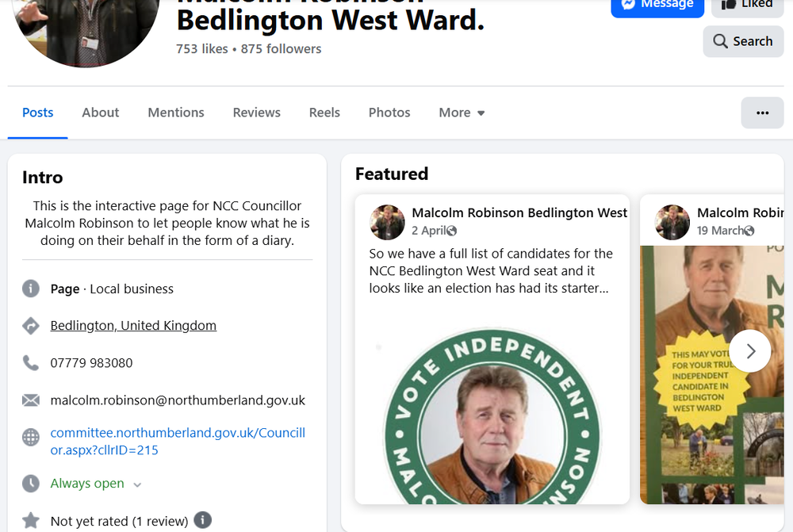This screenshot has height=532, width=793.
Task: Open the More tab dropdown
Action: [462, 113]
